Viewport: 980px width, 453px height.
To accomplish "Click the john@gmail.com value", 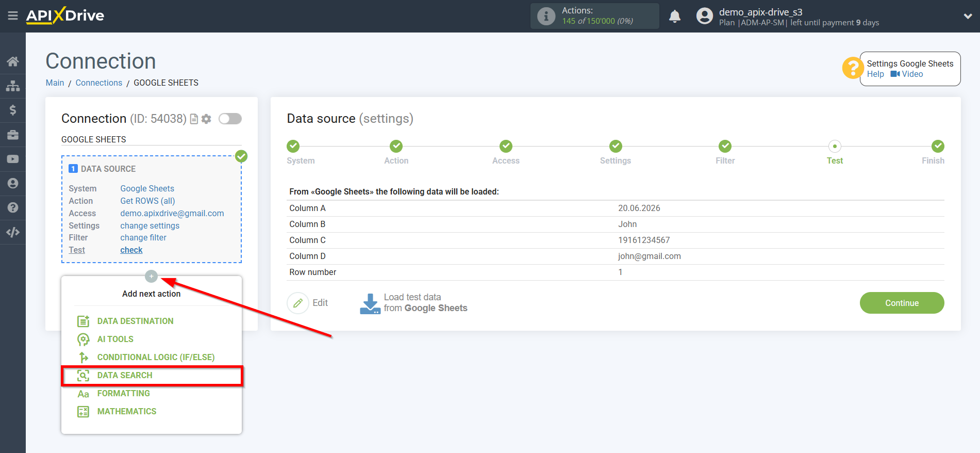I will click(x=650, y=256).
